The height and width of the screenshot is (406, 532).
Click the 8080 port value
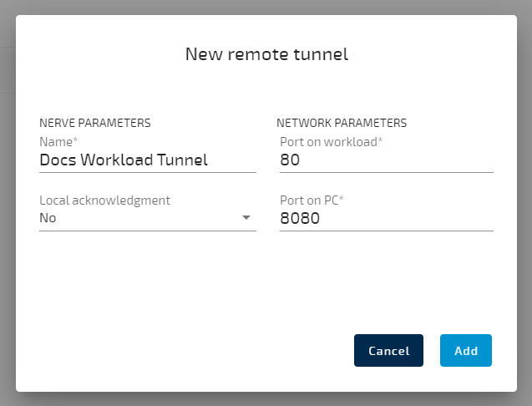pyautogui.click(x=300, y=218)
